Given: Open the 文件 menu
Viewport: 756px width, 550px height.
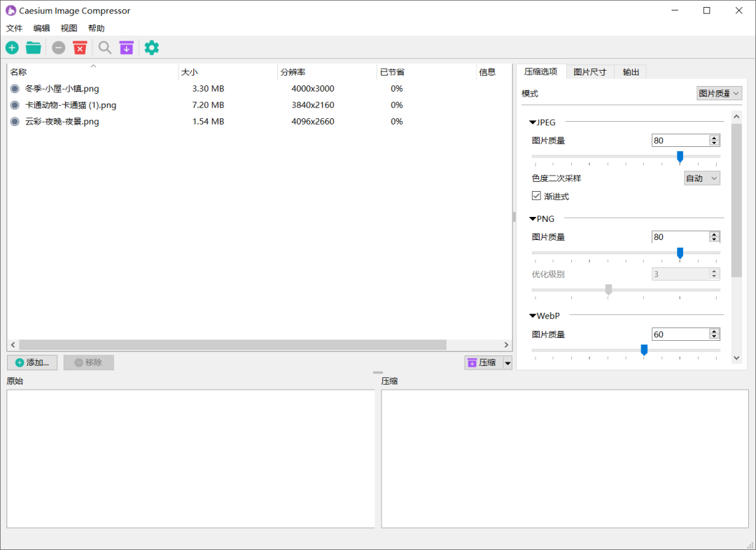Looking at the screenshot, I should tap(15, 28).
